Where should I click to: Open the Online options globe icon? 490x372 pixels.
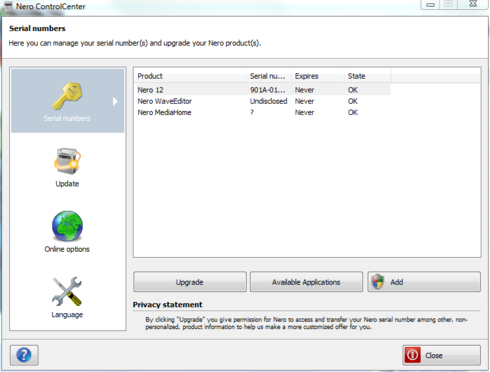(67, 226)
